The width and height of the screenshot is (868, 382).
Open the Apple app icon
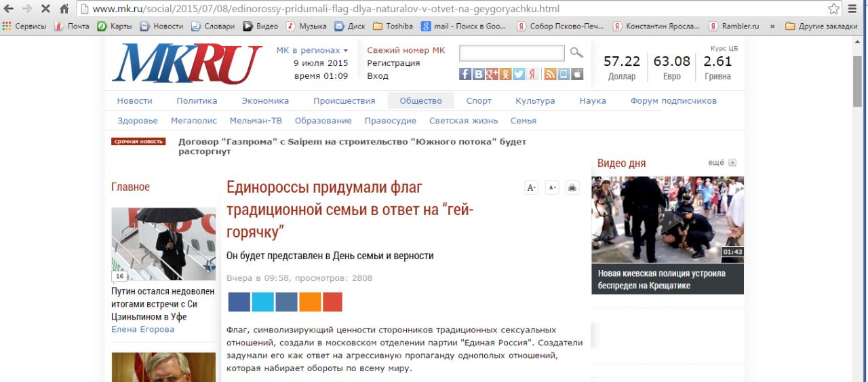click(x=577, y=74)
